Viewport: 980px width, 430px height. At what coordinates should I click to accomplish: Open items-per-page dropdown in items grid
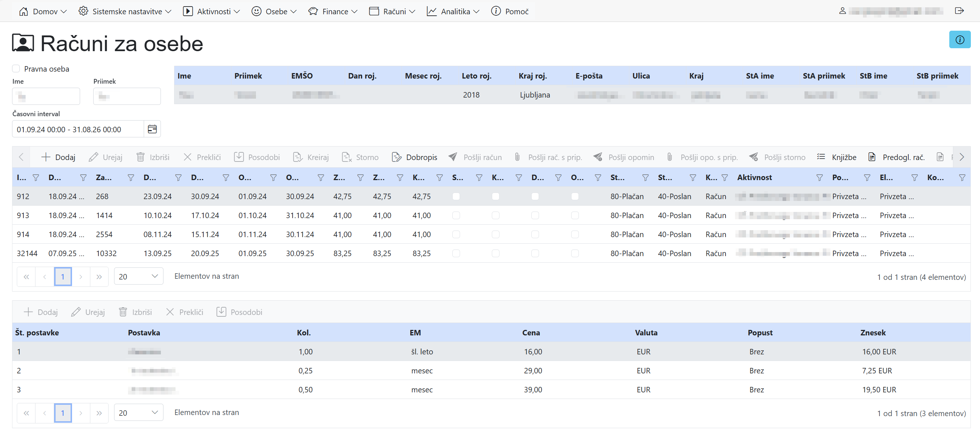point(139,412)
